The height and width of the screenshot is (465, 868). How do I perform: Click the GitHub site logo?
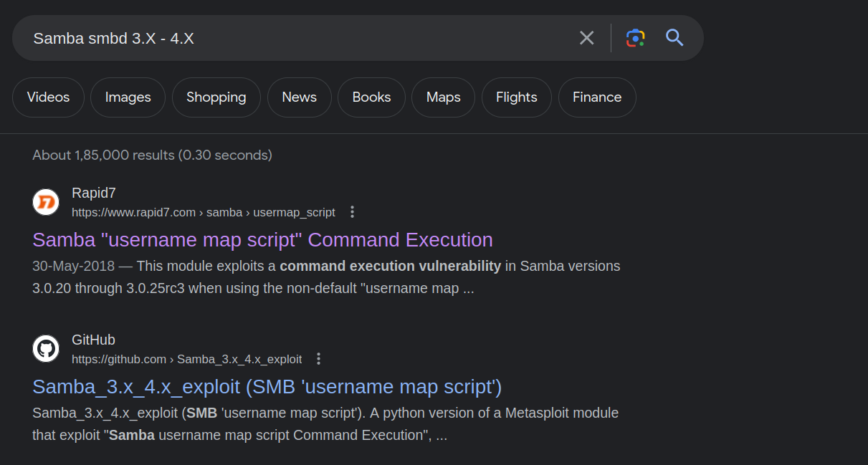click(46, 349)
